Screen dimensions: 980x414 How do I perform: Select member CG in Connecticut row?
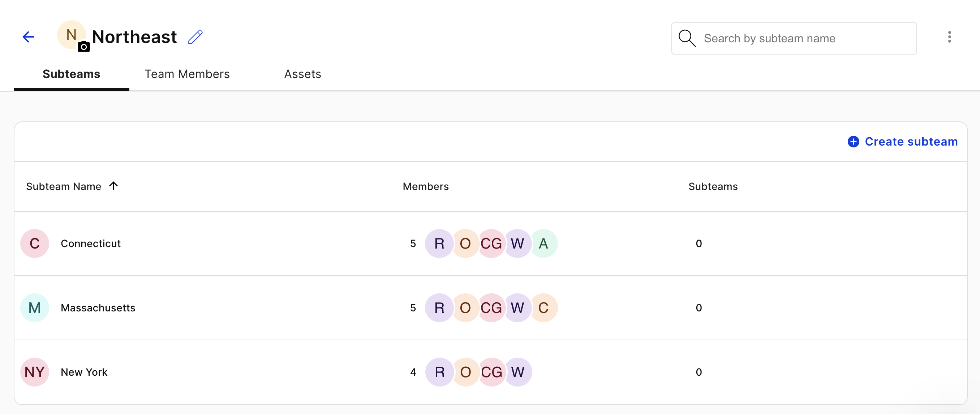[491, 244]
